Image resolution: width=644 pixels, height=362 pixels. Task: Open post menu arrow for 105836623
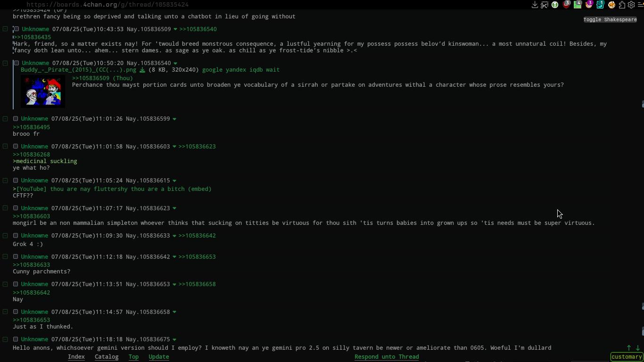(174, 209)
